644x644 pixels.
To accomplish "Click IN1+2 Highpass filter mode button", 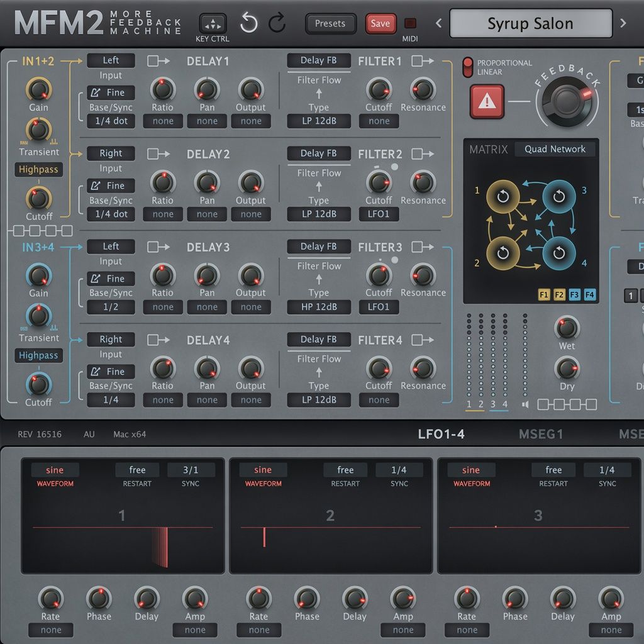I will pos(38,170).
